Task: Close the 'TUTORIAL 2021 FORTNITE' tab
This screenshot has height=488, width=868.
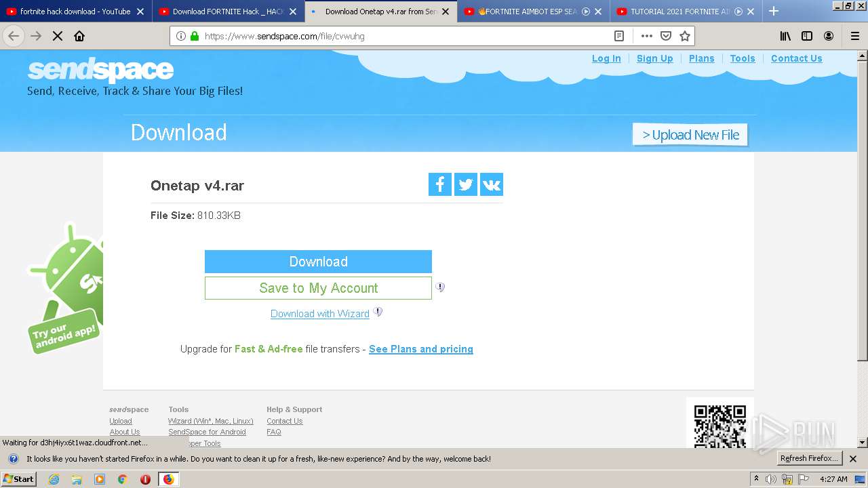Action: [751, 12]
